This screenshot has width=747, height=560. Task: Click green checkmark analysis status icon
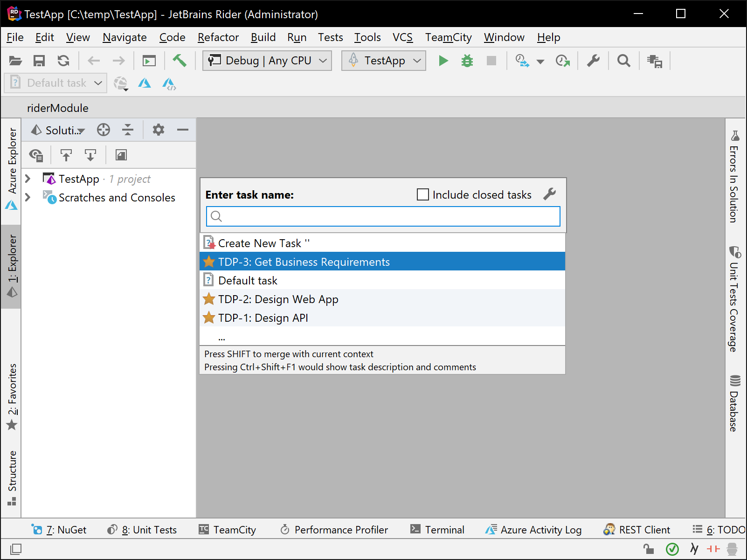(x=672, y=549)
